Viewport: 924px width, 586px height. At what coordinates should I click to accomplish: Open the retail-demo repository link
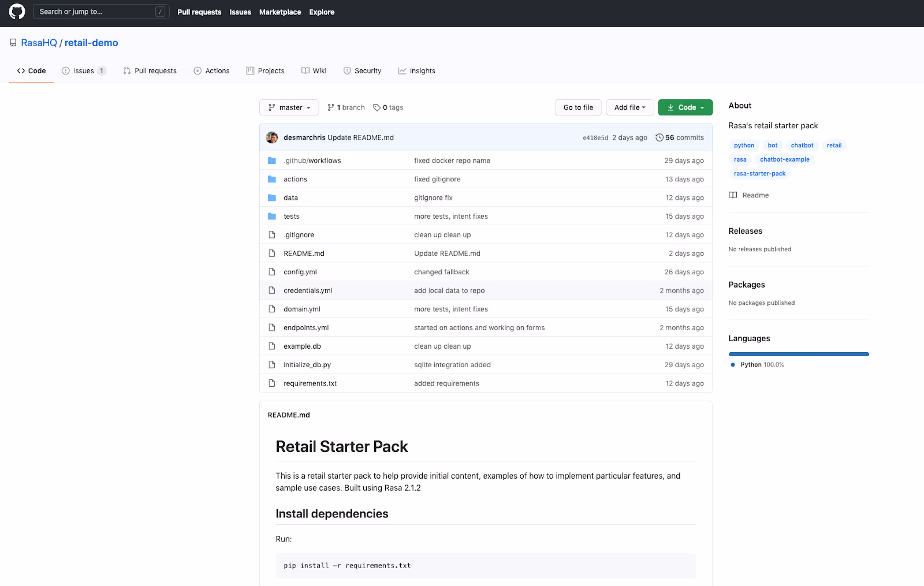[91, 43]
